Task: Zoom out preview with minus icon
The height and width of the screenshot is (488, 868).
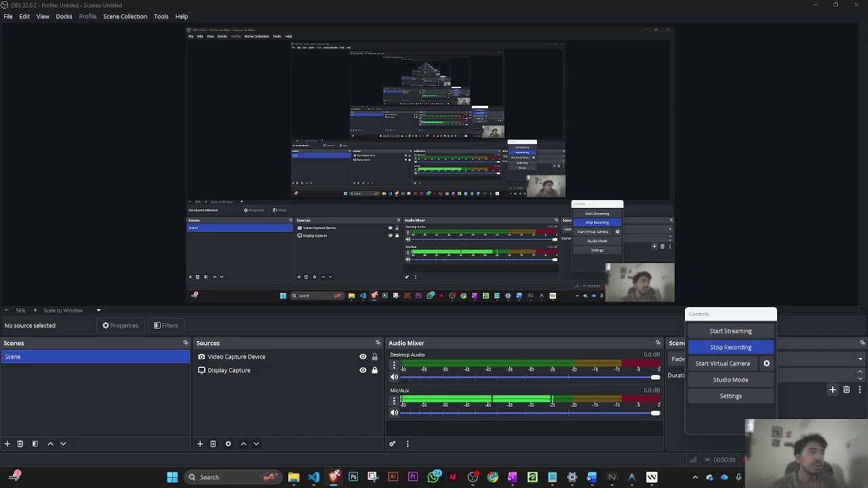Action: click(6, 310)
